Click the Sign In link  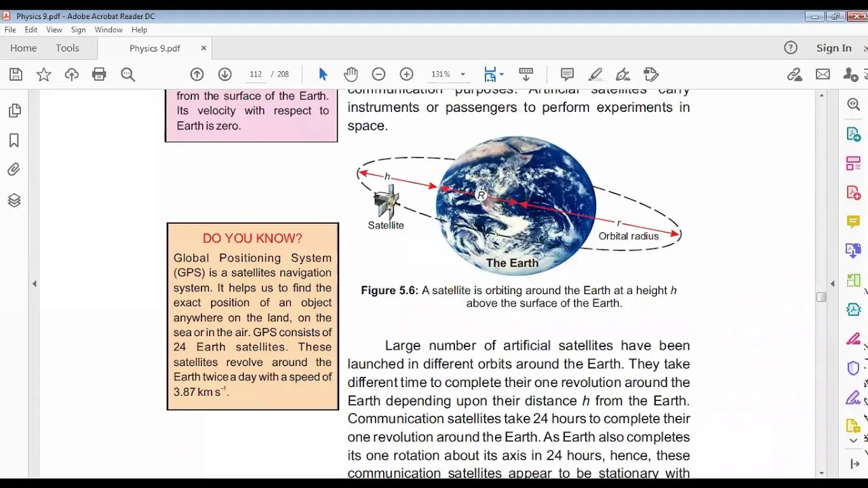[x=833, y=47]
